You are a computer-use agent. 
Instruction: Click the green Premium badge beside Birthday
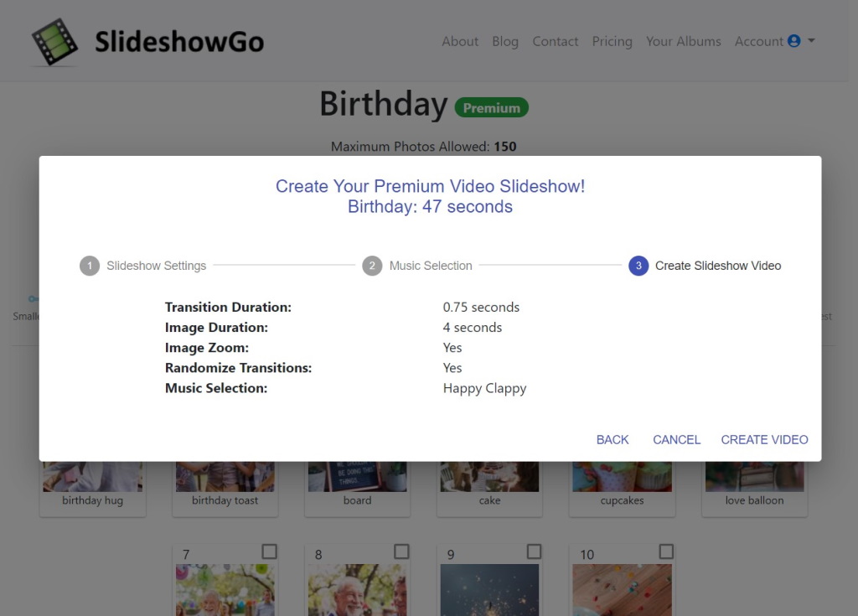click(x=491, y=107)
